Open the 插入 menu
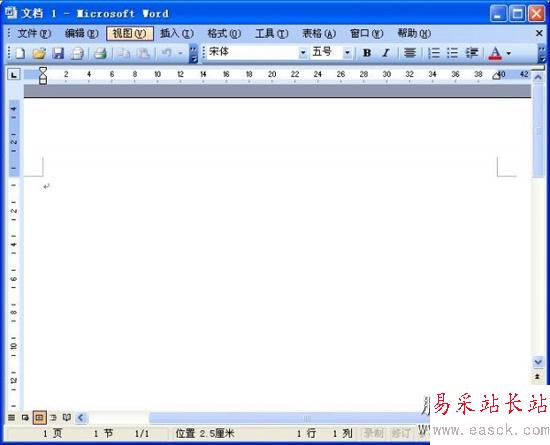This screenshot has height=445, width=550. point(176,34)
